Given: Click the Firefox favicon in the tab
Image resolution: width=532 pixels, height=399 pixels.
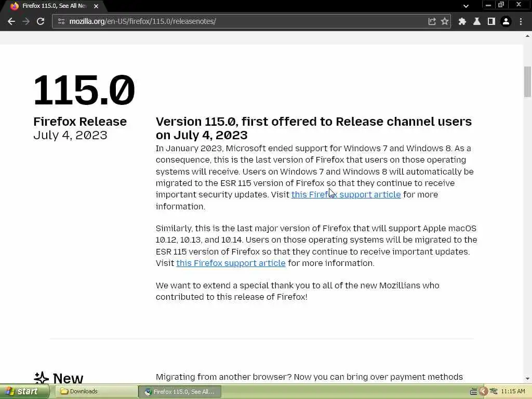Looking at the screenshot, I should pyautogui.click(x=14, y=6).
